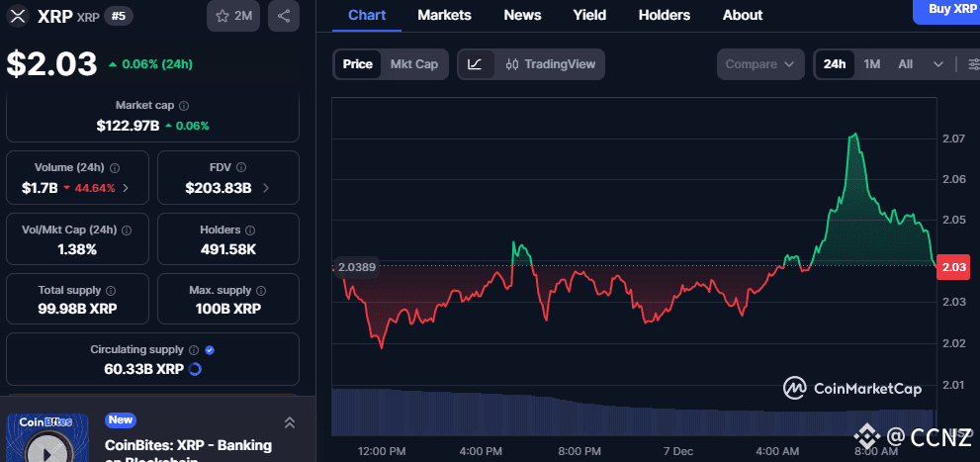Open Volume (24h) details arrow

[125, 188]
